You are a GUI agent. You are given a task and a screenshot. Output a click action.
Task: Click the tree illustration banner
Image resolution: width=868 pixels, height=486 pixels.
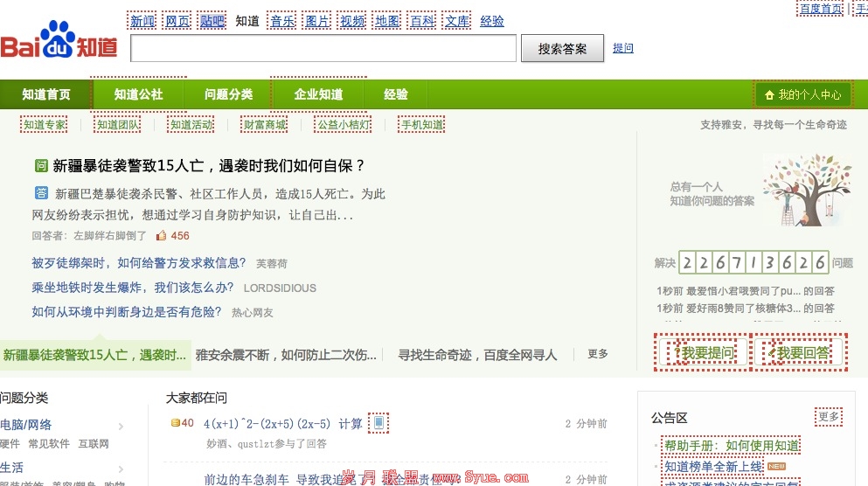click(x=807, y=190)
